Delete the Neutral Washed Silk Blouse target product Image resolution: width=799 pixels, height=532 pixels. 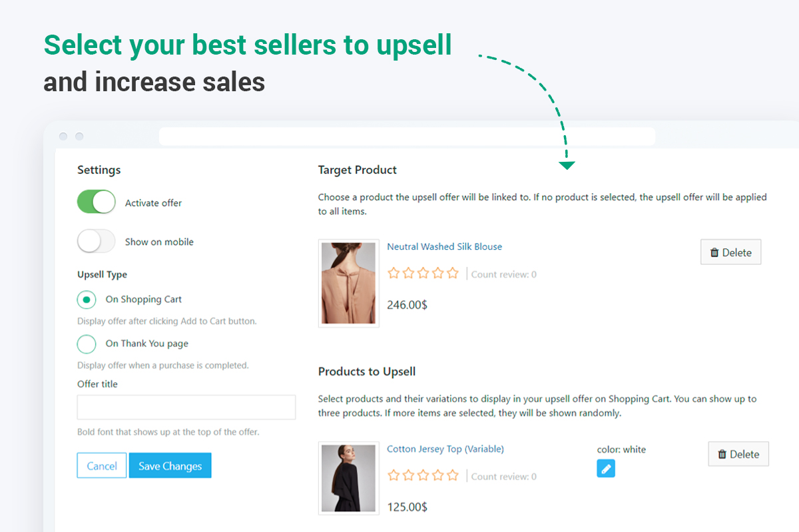(730, 252)
